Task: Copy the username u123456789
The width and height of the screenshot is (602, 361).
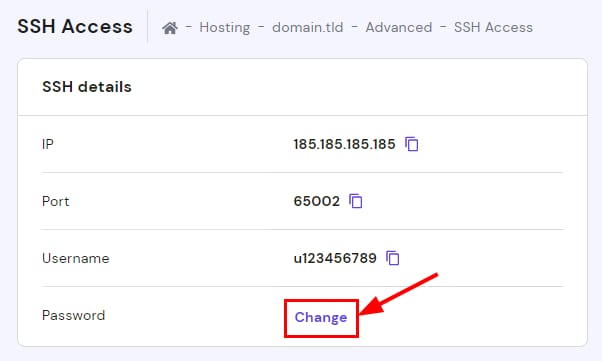Action: coord(392,258)
